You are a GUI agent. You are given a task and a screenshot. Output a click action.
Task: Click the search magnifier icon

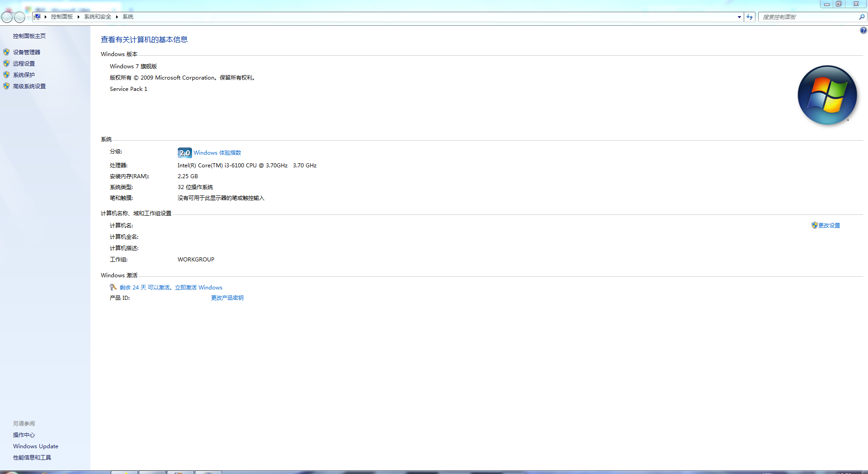point(862,17)
